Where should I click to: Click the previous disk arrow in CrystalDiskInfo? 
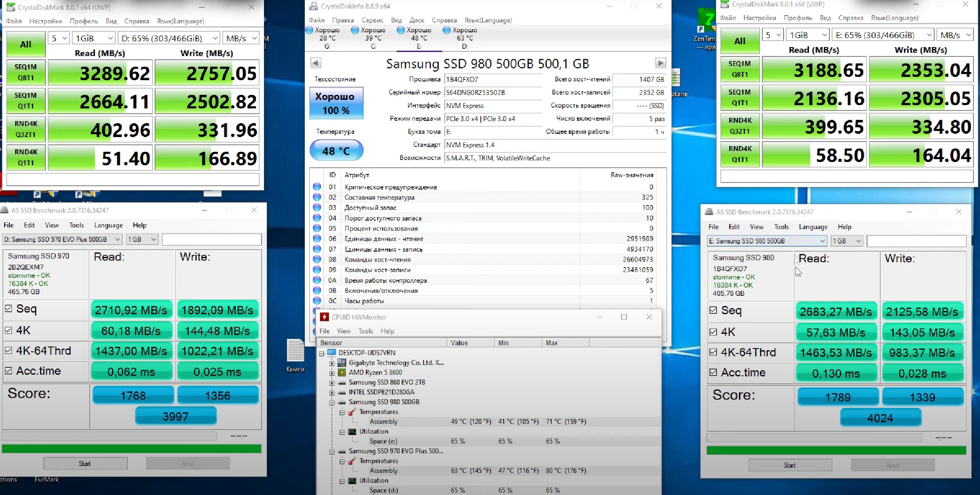pos(315,63)
